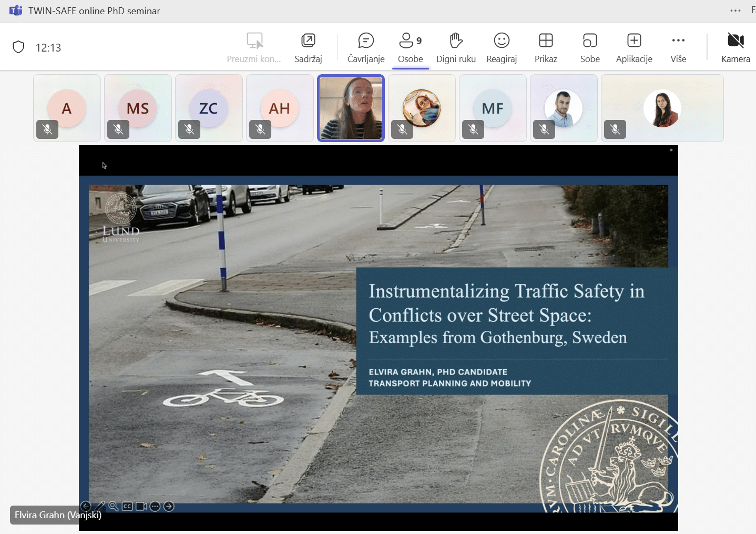This screenshot has width=756, height=534.
Task: Click the zoom magnifier on slide toolbar
Action: pyautogui.click(x=114, y=506)
